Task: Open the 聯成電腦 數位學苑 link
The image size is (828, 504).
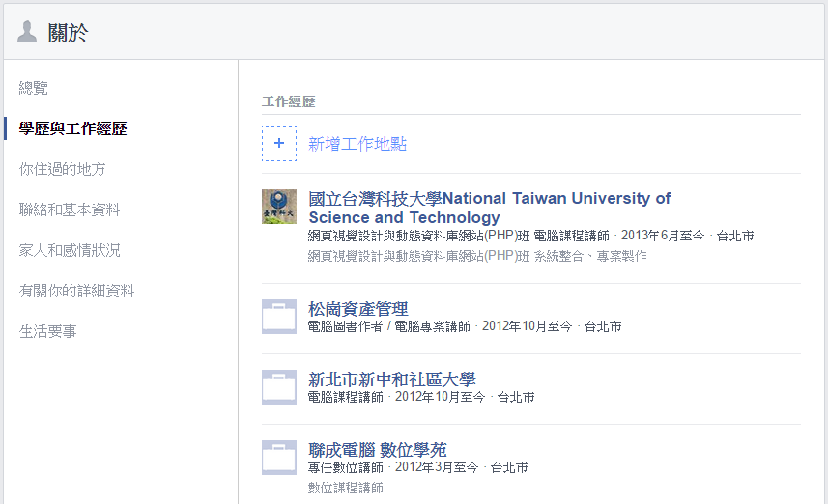Action: [x=377, y=450]
